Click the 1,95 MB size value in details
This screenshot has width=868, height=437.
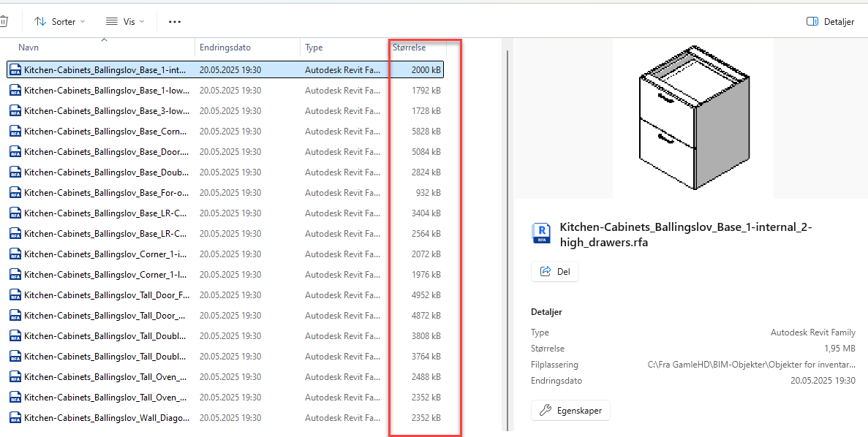coord(839,349)
